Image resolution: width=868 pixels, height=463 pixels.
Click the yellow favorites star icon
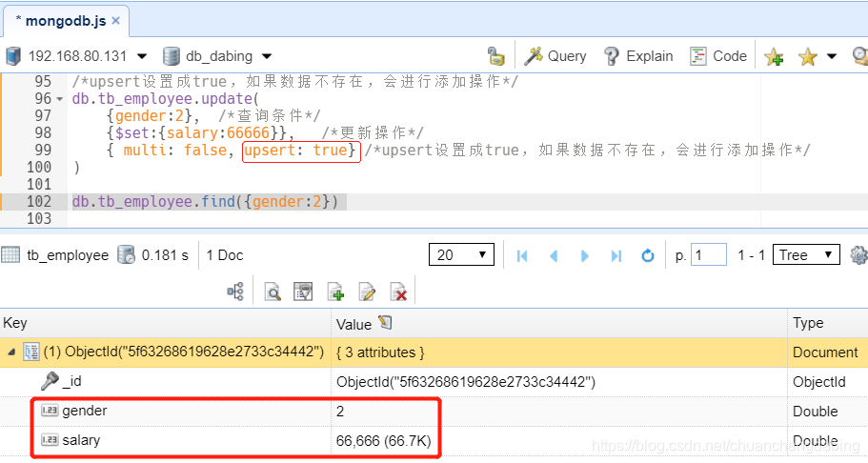(808, 56)
